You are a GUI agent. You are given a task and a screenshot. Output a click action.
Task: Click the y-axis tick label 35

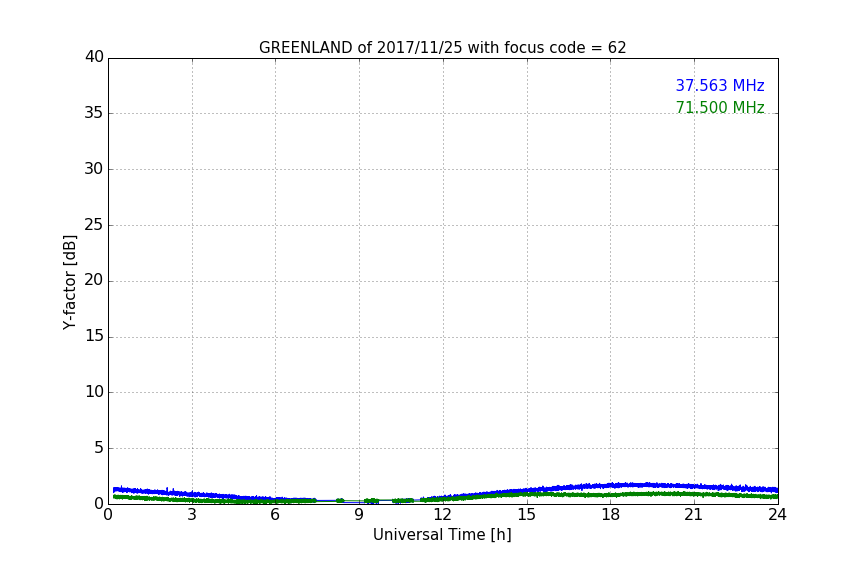[x=94, y=113]
